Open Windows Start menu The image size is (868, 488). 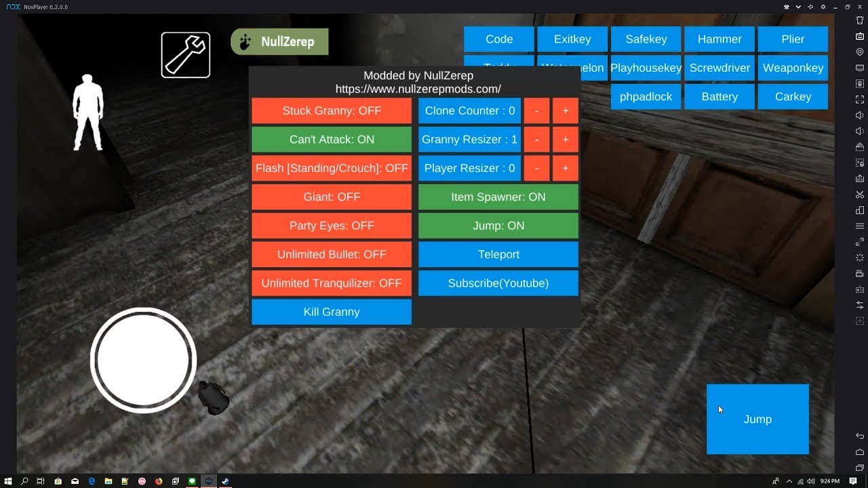tap(8, 481)
